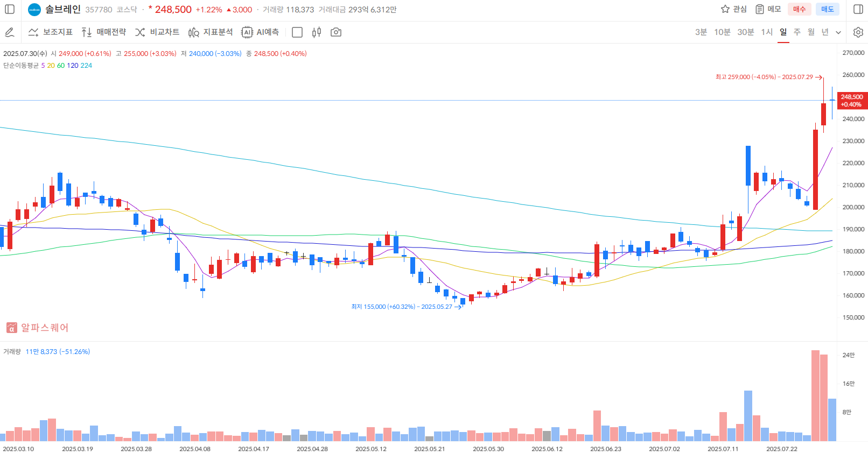Toggle the left sidebar panel icon
868x453 pixels.
[x=10, y=9]
